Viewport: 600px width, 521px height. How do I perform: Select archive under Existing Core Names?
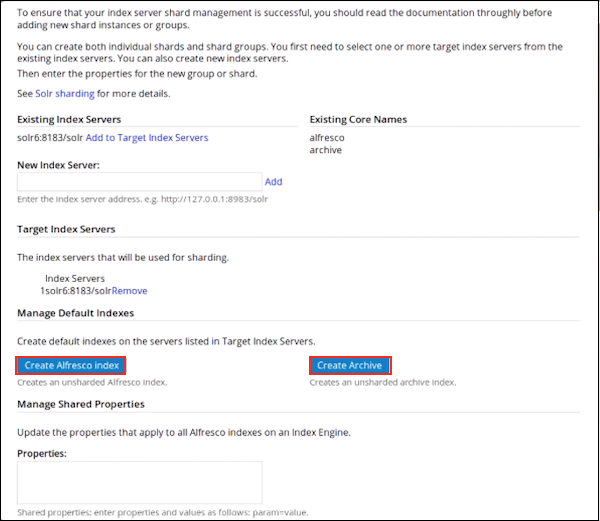326,150
